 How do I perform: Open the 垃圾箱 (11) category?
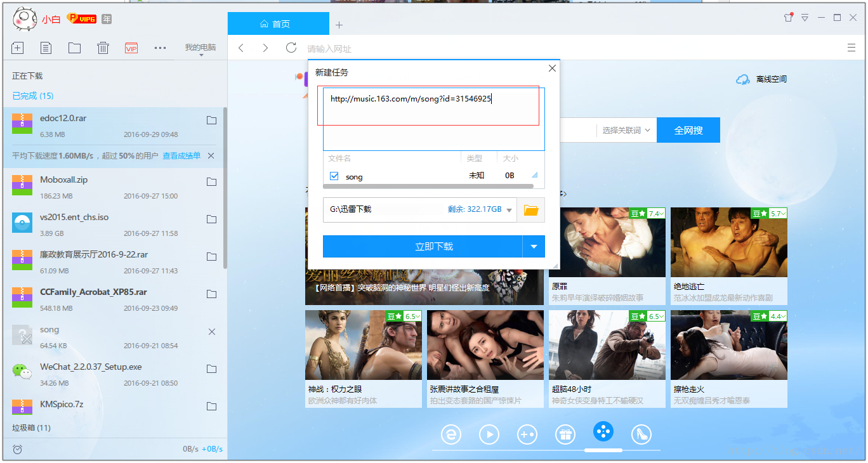click(x=31, y=428)
